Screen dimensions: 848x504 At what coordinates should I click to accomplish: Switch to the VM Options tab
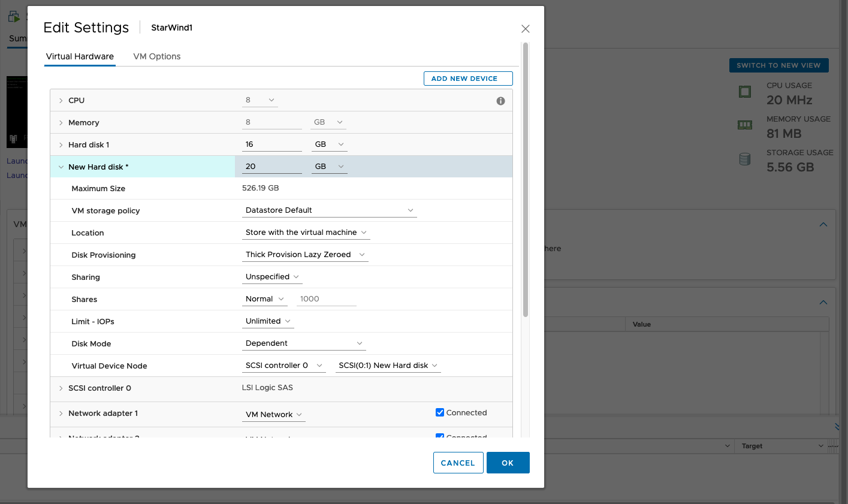click(156, 56)
